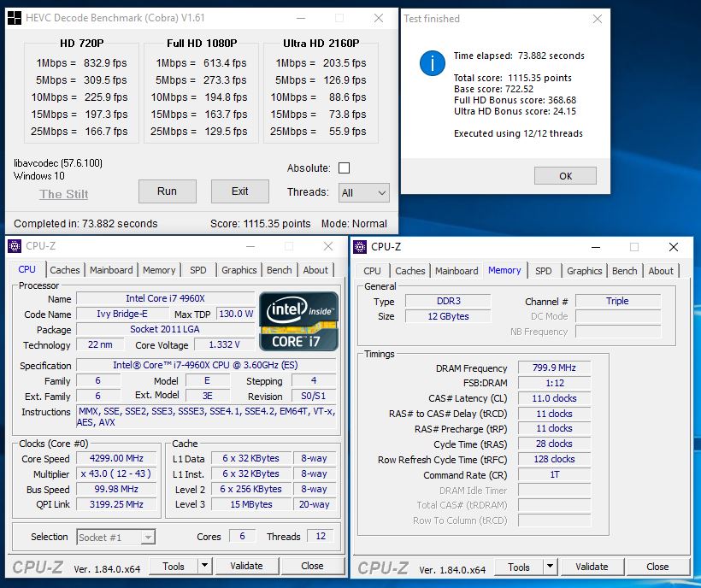The image size is (701, 588).
Task: Open Mainboard tab in left CPU-Z
Action: (111, 270)
